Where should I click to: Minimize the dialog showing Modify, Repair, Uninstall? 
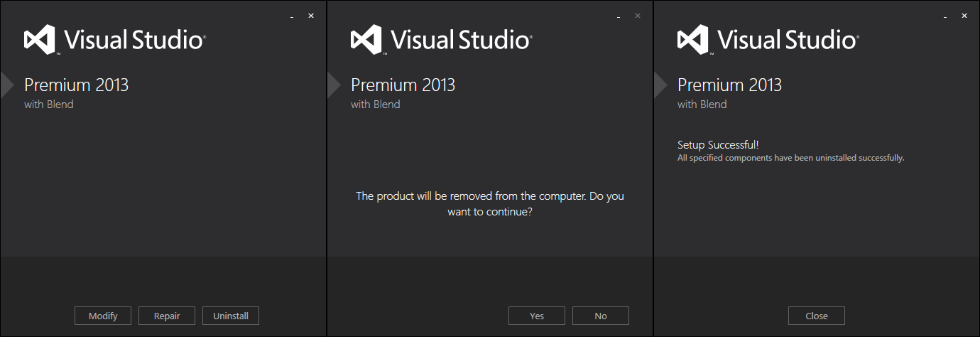[x=292, y=16]
